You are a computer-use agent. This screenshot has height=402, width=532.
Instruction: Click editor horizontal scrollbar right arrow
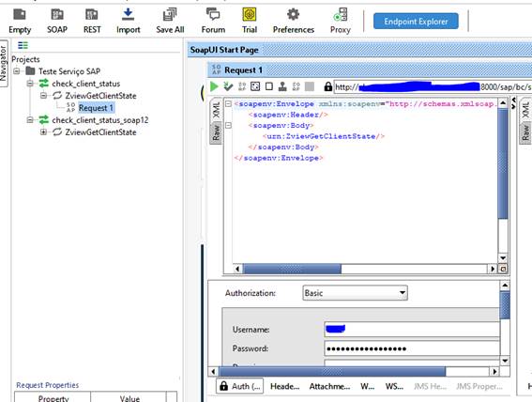pyautogui.click(x=493, y=269)
